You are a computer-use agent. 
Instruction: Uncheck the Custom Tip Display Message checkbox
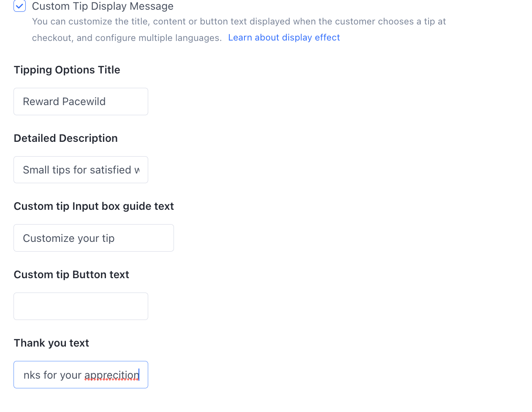pyautogui.click(x=20, y=6)
